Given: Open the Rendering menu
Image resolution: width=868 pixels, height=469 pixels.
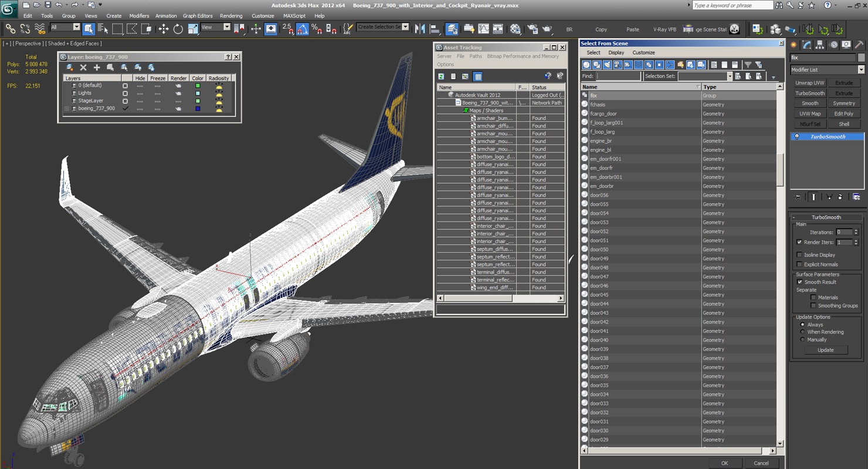Looking at the screenshot, I should coord(230,16).
